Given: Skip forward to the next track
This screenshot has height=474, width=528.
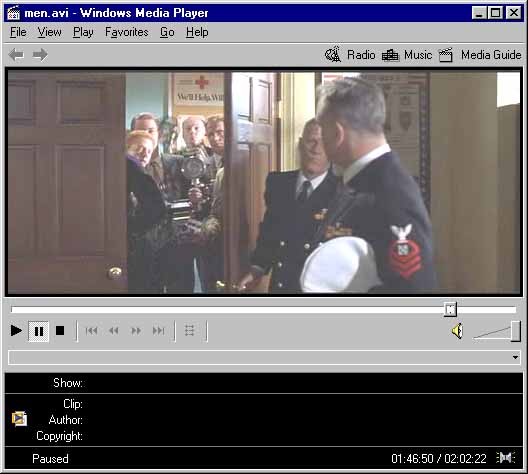Looking at the screenshot, I should [x=158, y=331].
